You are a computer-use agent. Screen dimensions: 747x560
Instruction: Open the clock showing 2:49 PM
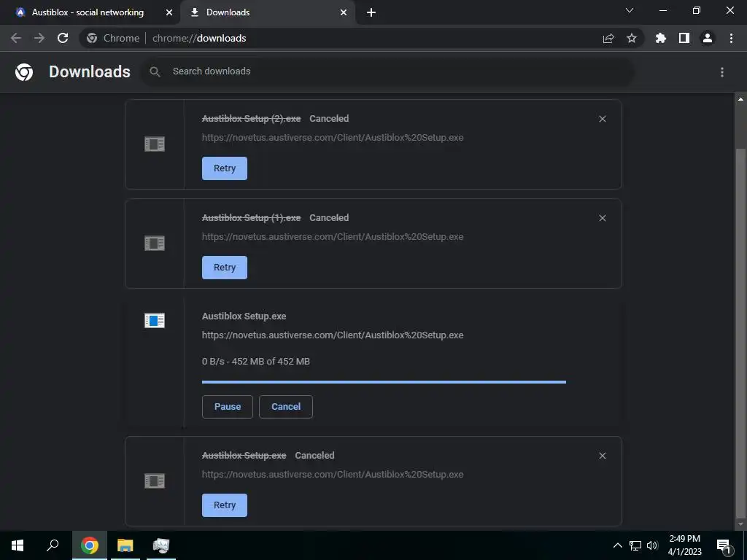[684, 545]
